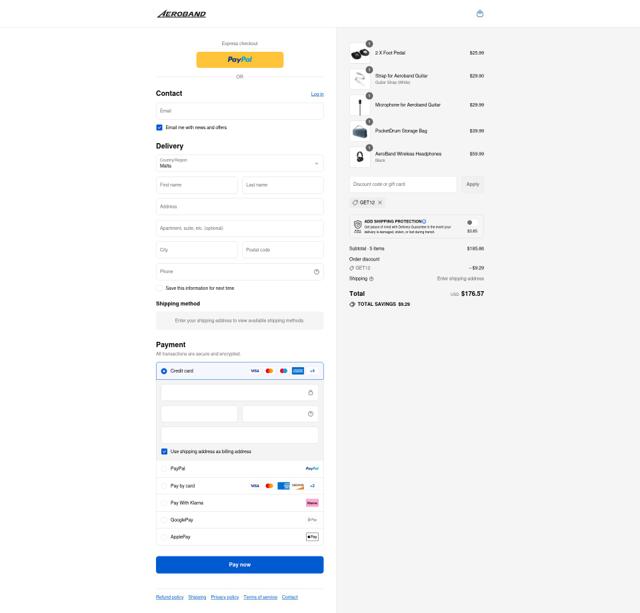This screenshot has width=640, height=613.
Task: Open the Strap for Aeroband Guitar thumbnail
Action: 360,79
